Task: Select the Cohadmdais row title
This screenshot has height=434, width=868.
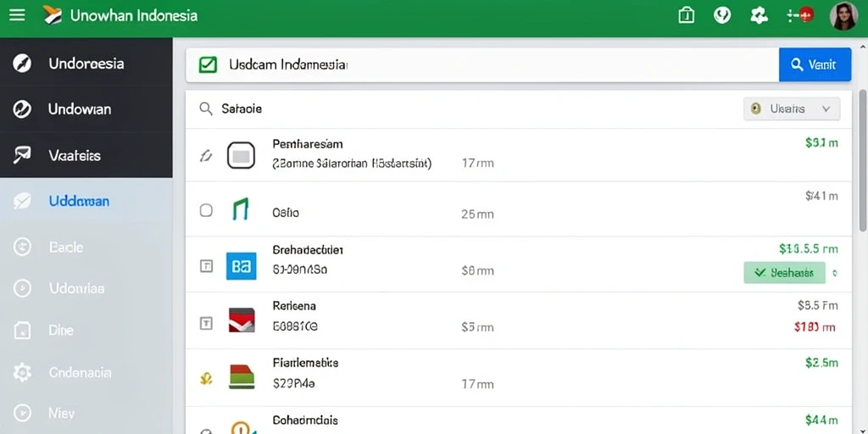Action: [305, 420]
